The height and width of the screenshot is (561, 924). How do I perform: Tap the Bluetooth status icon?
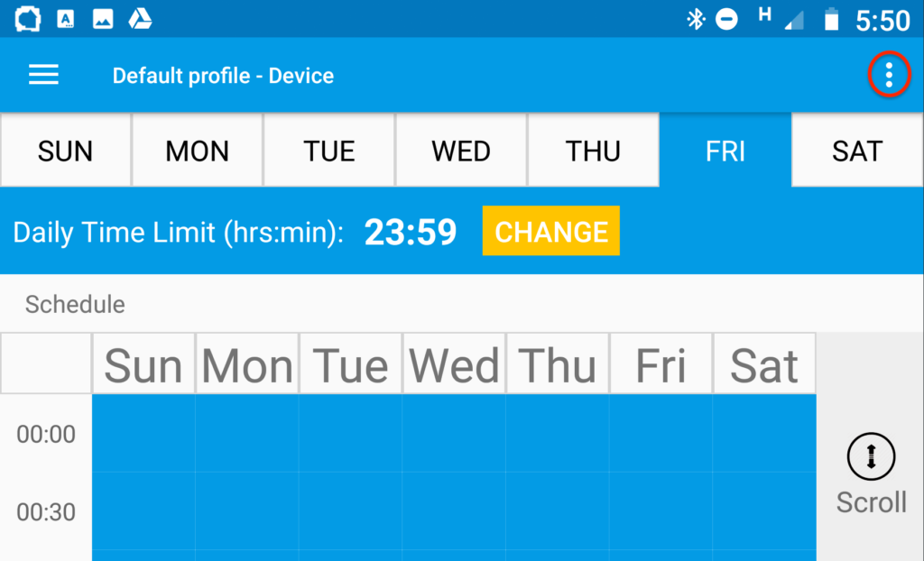click(696, 20)
